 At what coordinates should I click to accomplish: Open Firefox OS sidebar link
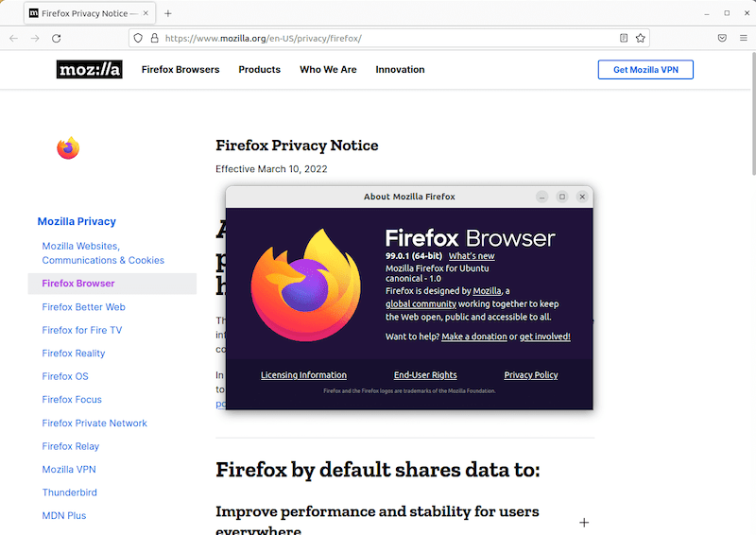click(65, 376)
